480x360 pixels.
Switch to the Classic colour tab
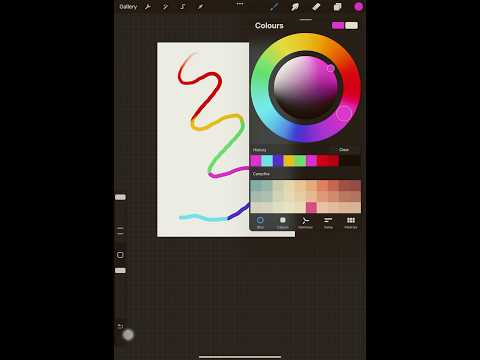(x=283, y=222)
